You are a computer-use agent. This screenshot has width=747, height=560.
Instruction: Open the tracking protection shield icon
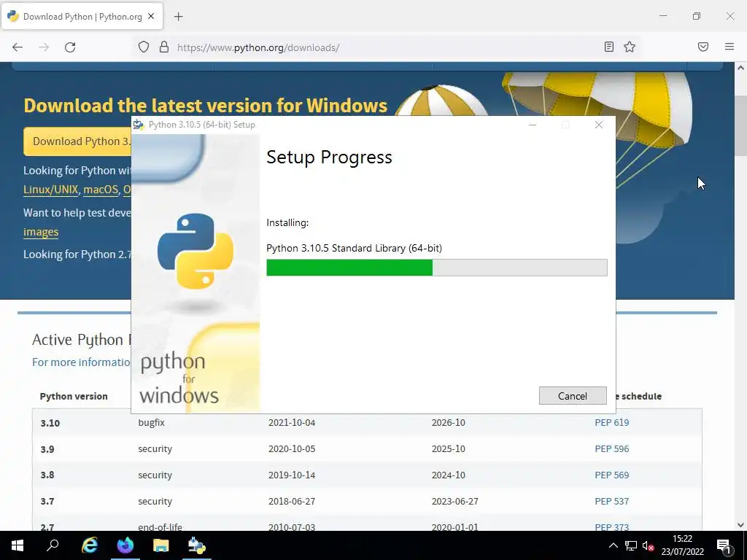point(144,47)
